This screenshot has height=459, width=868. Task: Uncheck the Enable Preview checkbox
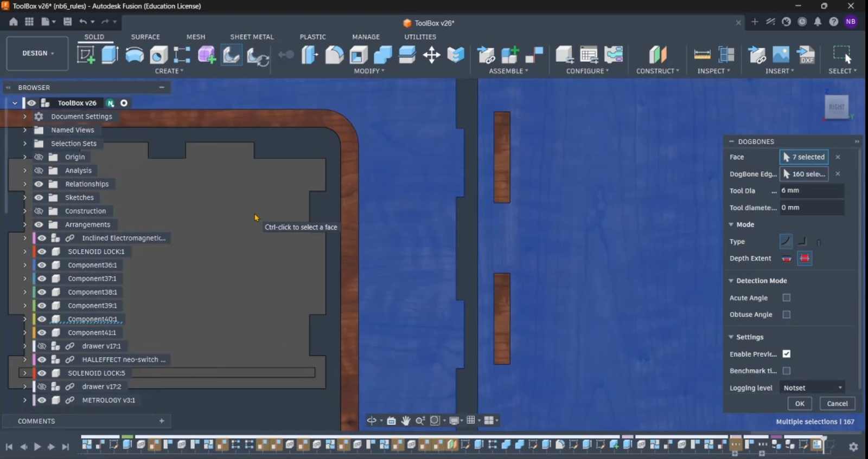tap(787, 354)
